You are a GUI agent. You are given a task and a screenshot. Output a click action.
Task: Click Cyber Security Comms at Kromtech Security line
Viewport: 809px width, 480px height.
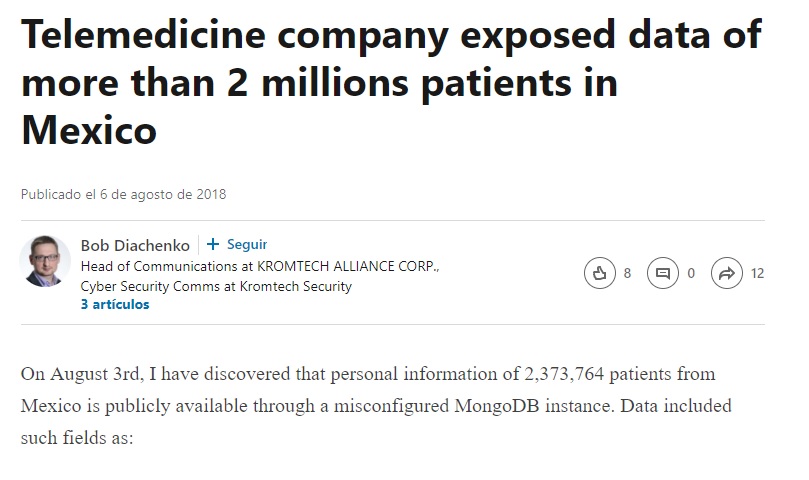[216, 286]
